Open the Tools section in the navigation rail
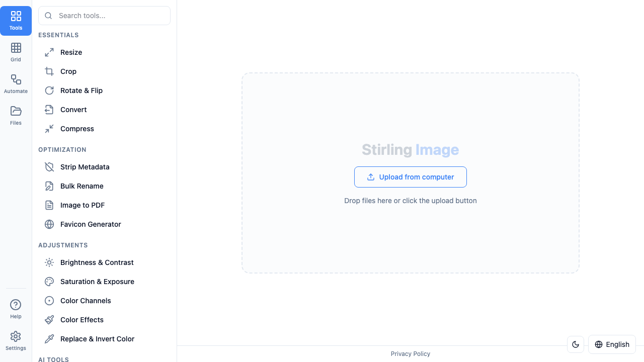This screenshot has height=362, width=644. [x=16, y=21]
